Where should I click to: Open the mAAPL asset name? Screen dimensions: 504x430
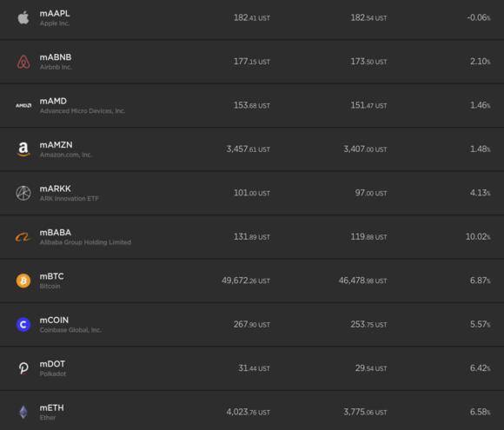(55, 14)
